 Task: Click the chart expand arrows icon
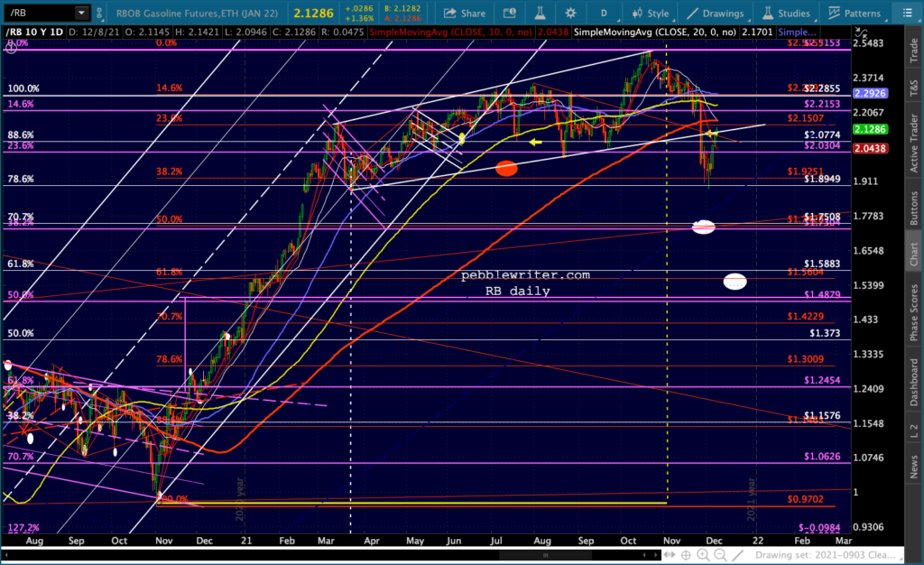670,554
